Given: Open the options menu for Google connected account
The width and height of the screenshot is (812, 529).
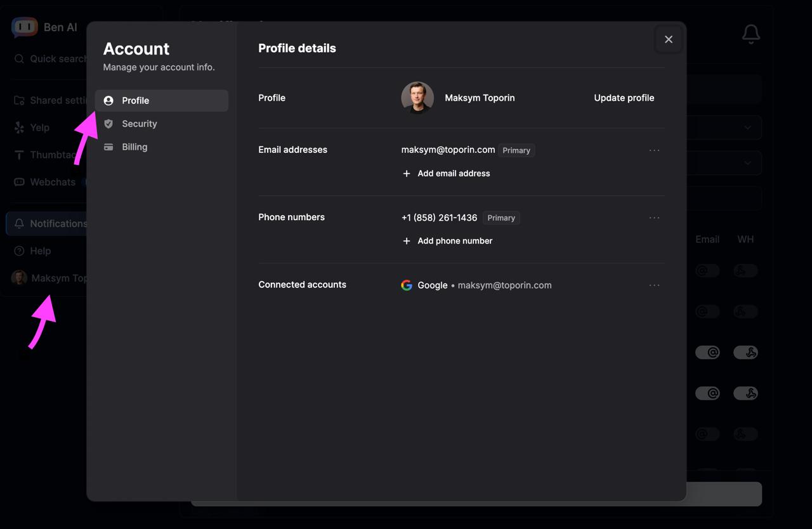Looking at the screenshot, I should tap(654, 285).
